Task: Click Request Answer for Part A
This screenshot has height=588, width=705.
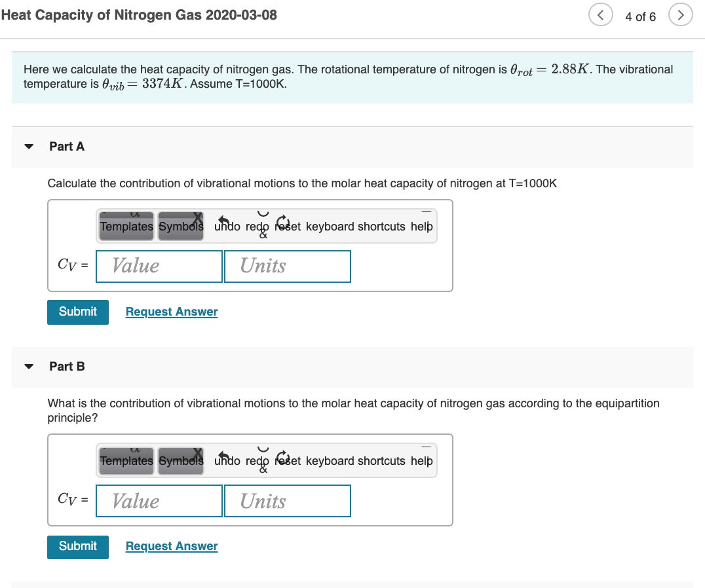Action: [x=171, y=311]
